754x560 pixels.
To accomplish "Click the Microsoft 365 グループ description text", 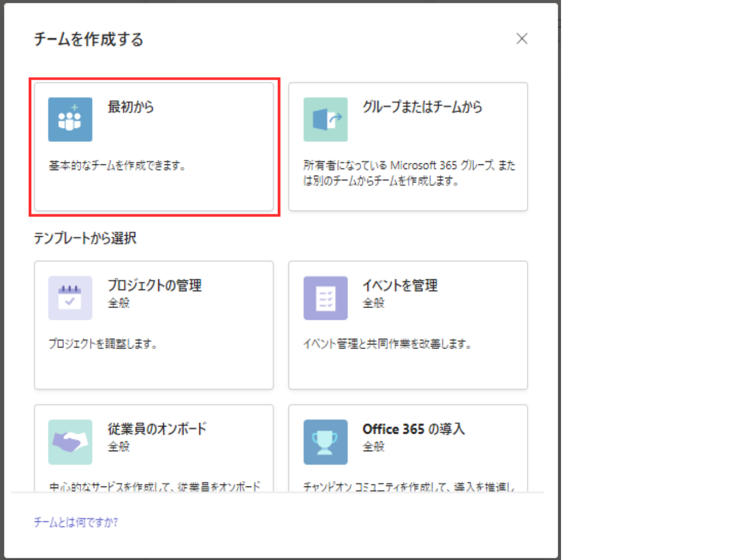I will 409,173.
